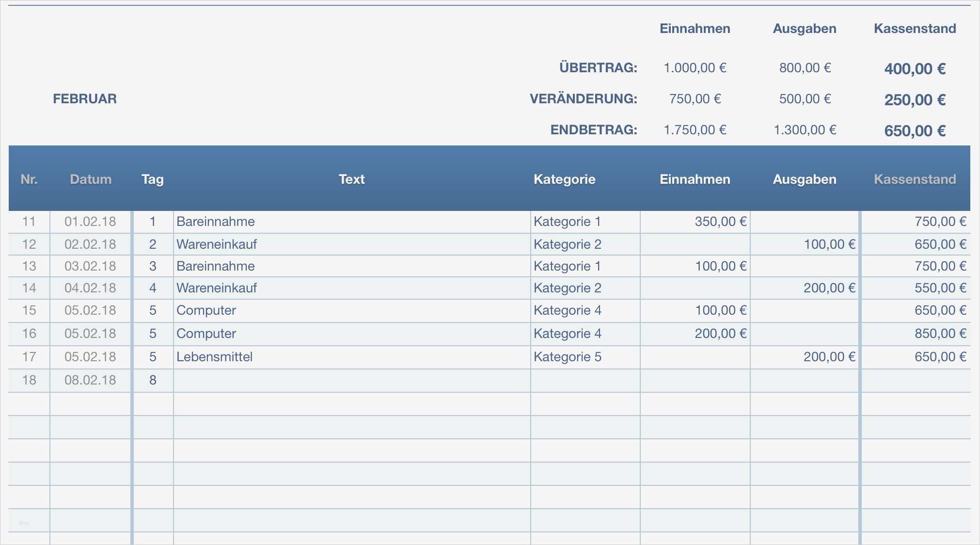Select Kategorie 5 cell
980x545 pixels.
(567, 357)
